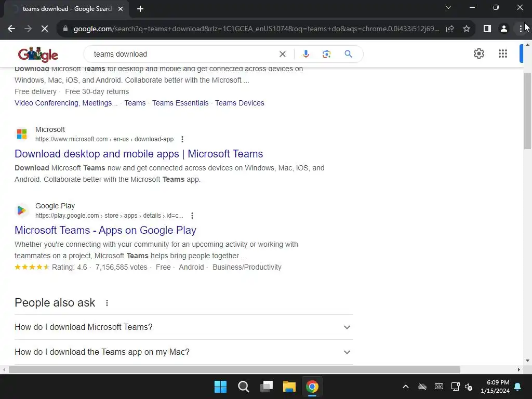Search by image with Google Lens
The height and width of the screenshot is (399, 532).
[x=326, y=54]
